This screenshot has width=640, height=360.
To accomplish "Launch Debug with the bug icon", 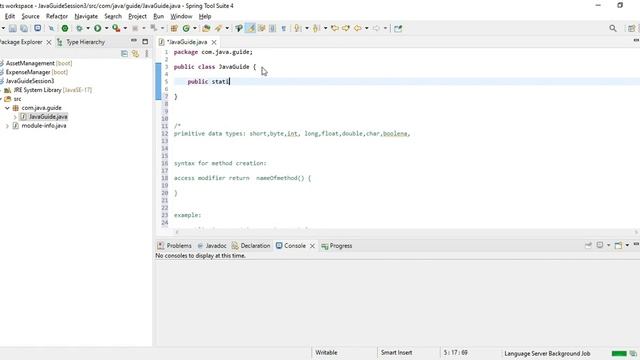I will (x=79, y=28).
